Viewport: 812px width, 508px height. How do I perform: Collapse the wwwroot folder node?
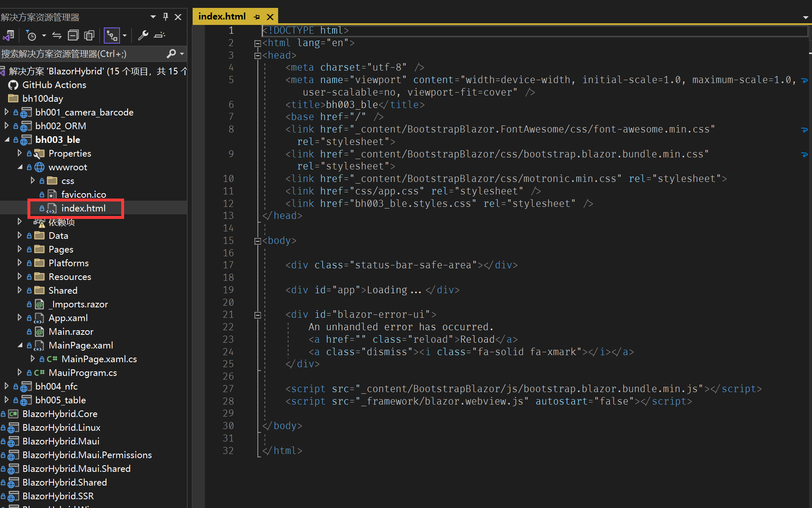[x=20, y=167]
